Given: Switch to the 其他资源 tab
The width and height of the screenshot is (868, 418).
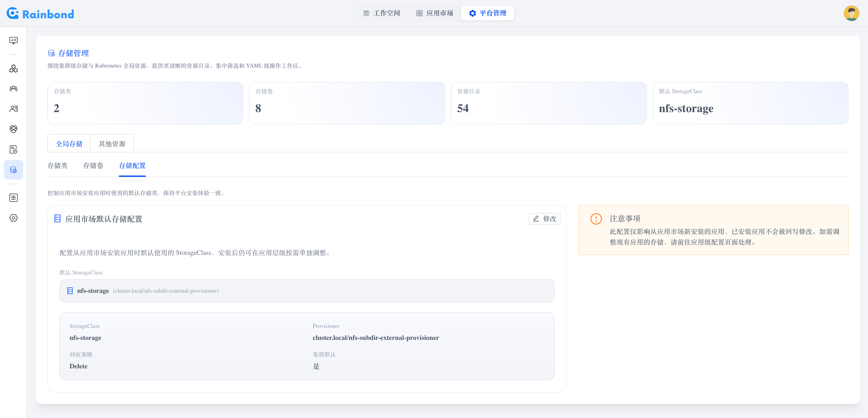Looking at the screenshot, I should click(x=112, y=143).
